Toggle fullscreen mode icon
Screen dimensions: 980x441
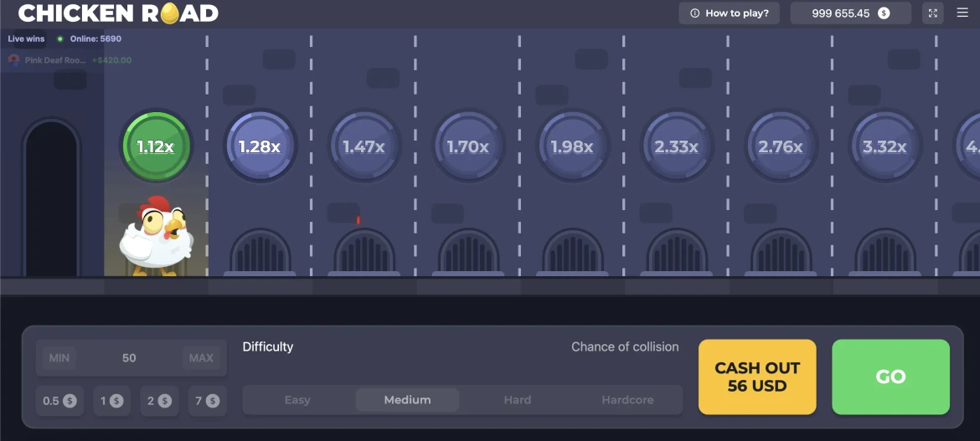point(933,13)
